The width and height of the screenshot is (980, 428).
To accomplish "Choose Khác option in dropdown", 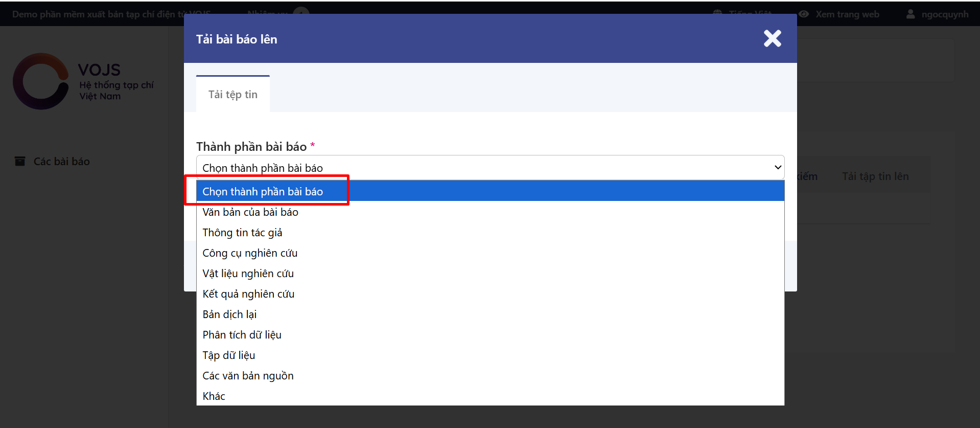I will pyautogui.click(x=214, y=396).
